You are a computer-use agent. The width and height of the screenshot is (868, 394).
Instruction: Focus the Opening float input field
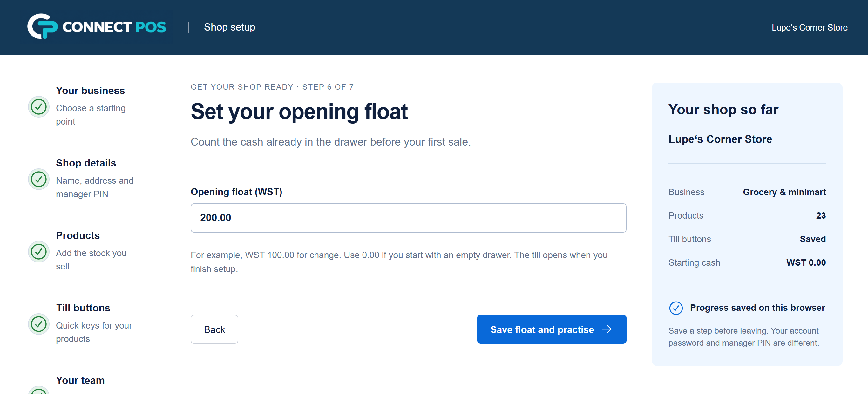pos(408,218)
